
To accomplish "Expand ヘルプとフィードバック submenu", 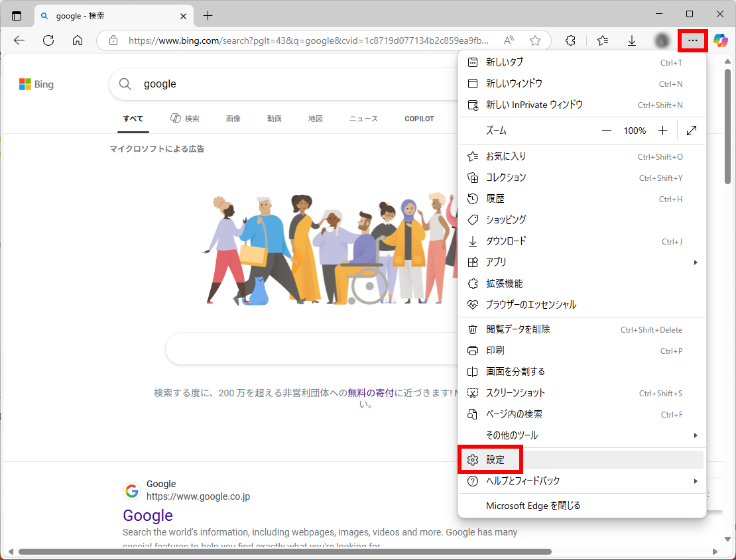I will pyautogui.click(x=582, y=480).
